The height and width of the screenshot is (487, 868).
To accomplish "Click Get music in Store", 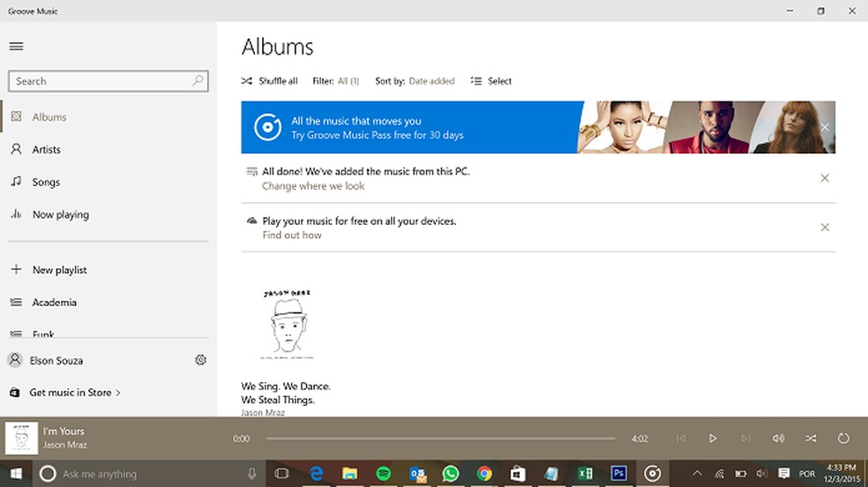I will point(64,393).
